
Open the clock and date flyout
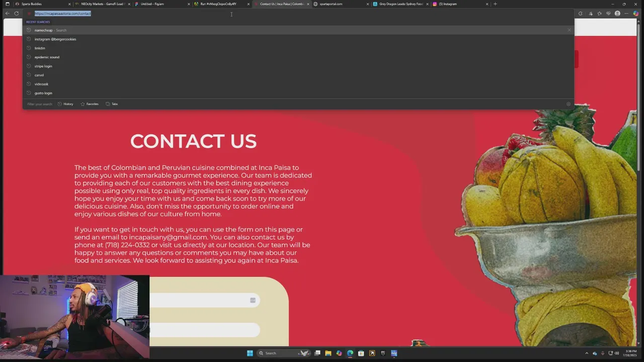[631, 353]
